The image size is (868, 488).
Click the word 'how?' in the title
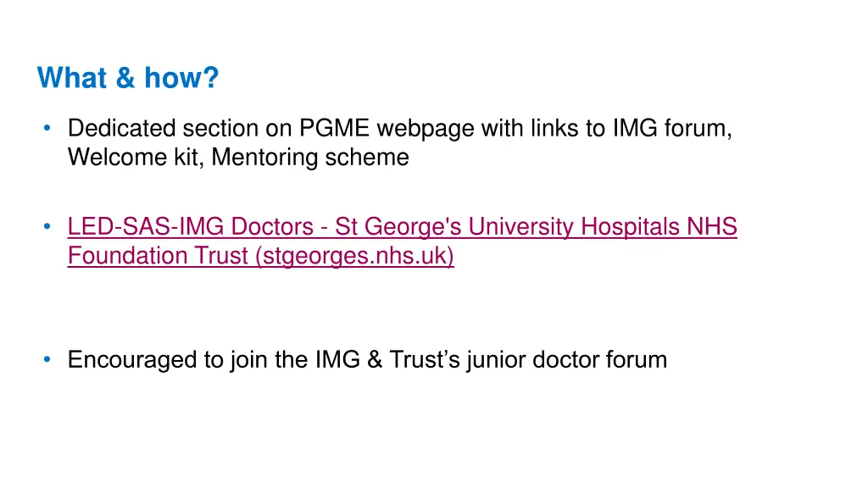(181, 77)
